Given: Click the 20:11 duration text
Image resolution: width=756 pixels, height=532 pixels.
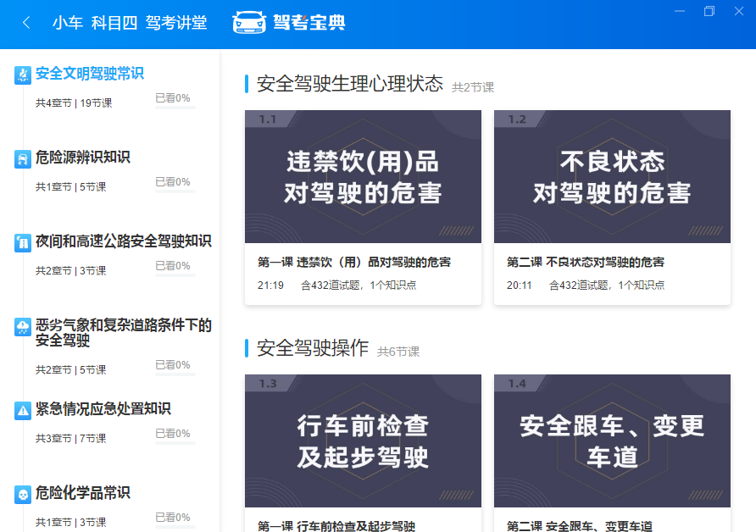Looking at the screenshot, I should tap(520, 285).
